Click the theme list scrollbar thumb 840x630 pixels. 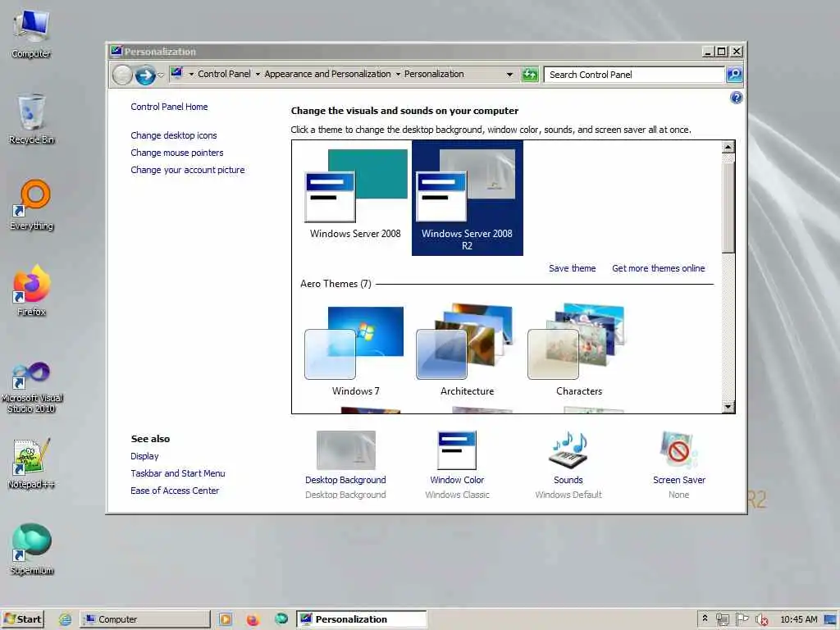tap(728, 208)
